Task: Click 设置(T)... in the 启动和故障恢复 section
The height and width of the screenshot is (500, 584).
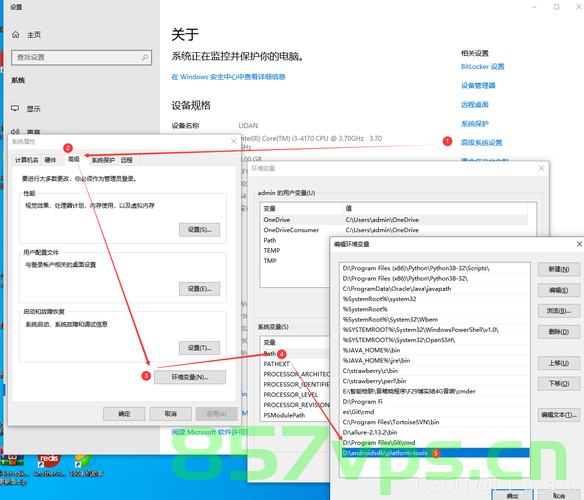Action: pos(199,348)
